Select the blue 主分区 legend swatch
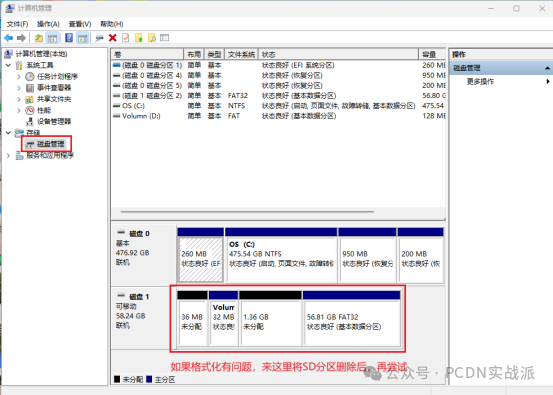 (149, 379)
